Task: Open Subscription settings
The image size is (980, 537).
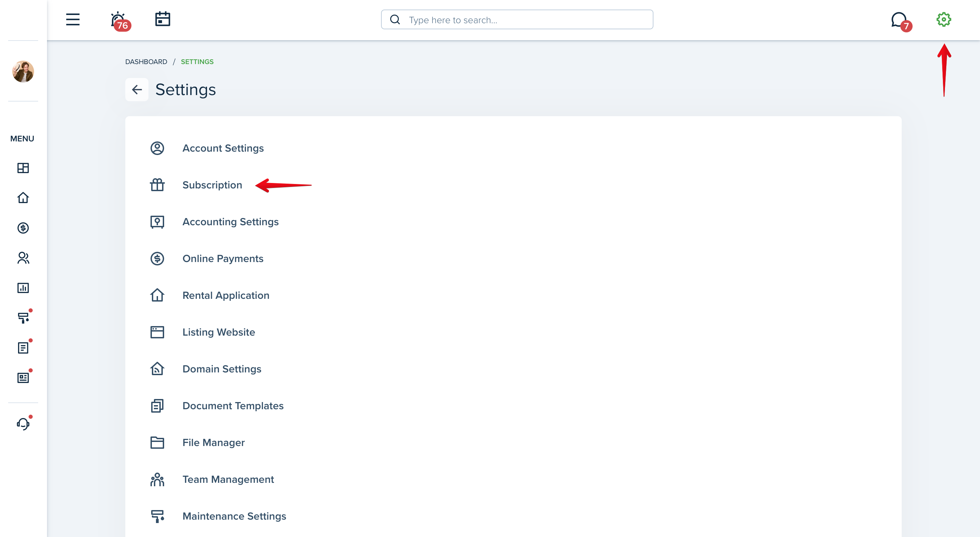Action: (x=212, y=185)
